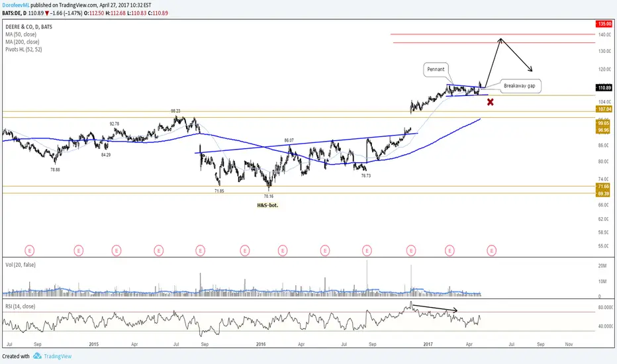Select the H&S-bot. text annotation
Screen dimensions: 617x364
267,205
